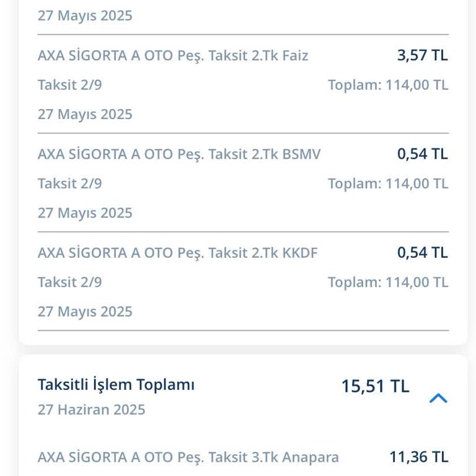Image resolution: width=476 pixels, height=476 pixels.
Task: Open the Taksit 2.Tk Faiz transaction
Action: 173,56
